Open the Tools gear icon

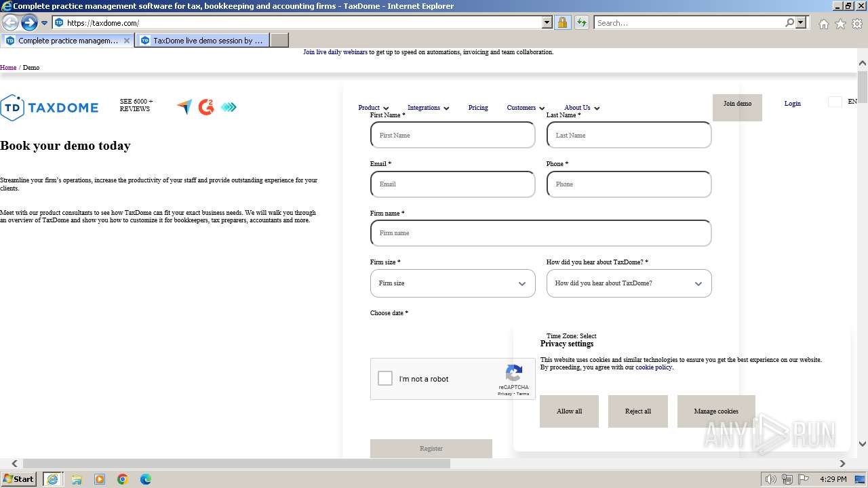click(857, 24)
